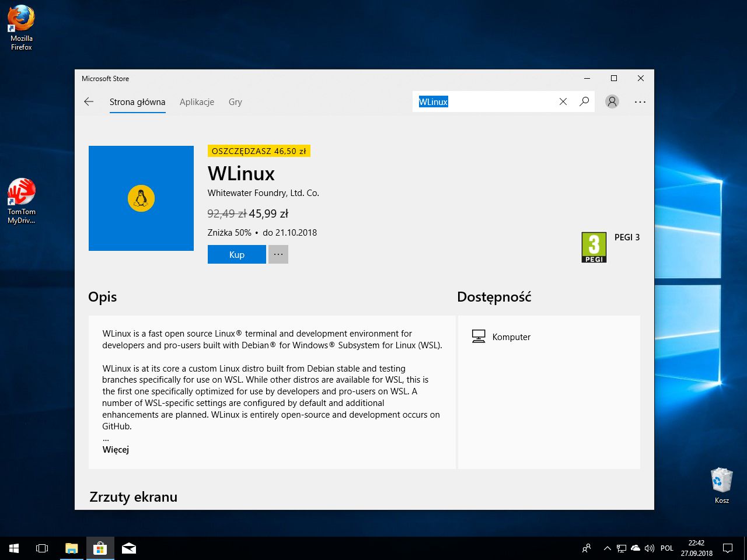This screenshot has height=560, width=747.
Task: Click the magnifier search icon
Action: [584, 101]
